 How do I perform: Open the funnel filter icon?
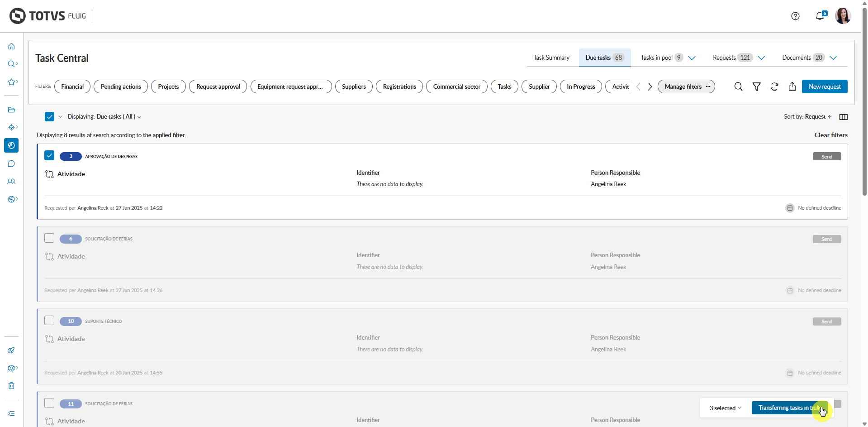tap(756, 86)
